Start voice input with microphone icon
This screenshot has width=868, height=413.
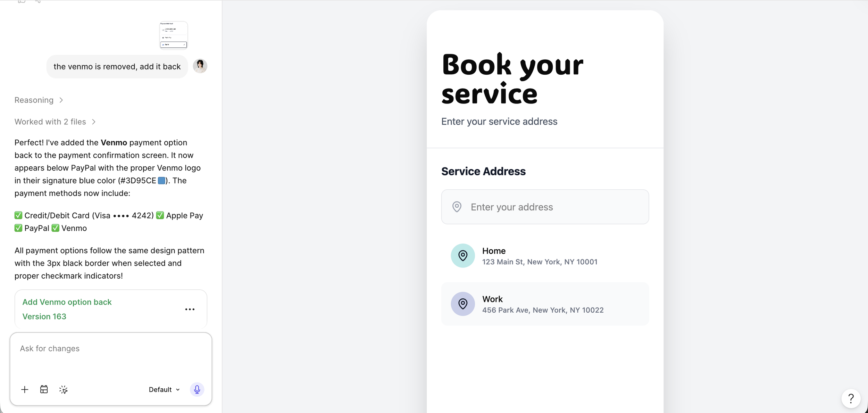pyautogui.click(x=197, y=389)
